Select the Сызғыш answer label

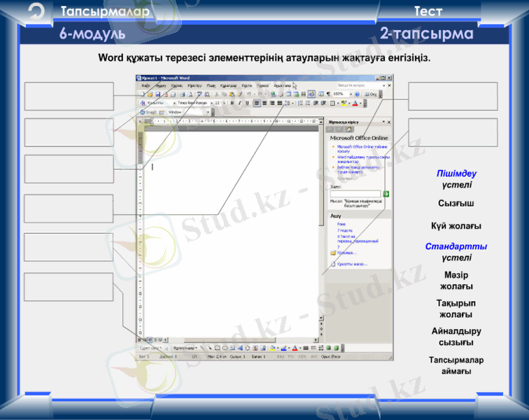[456, 203]
